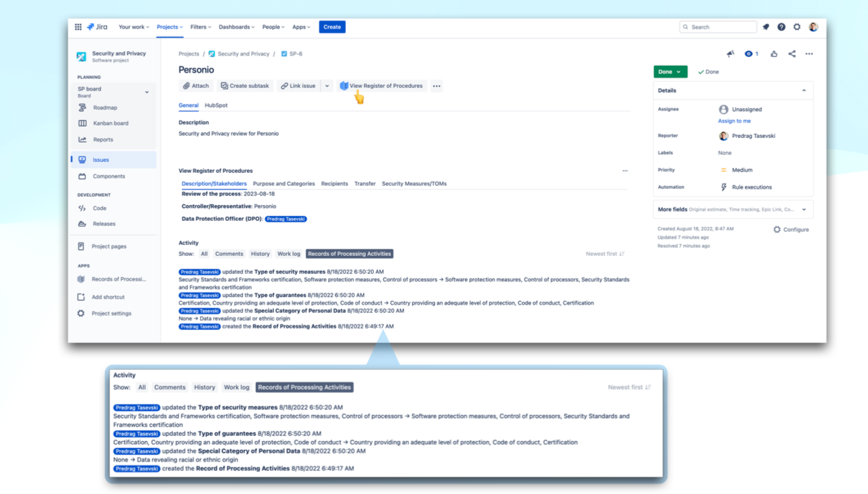Select Recipients tab

[335, 184]
